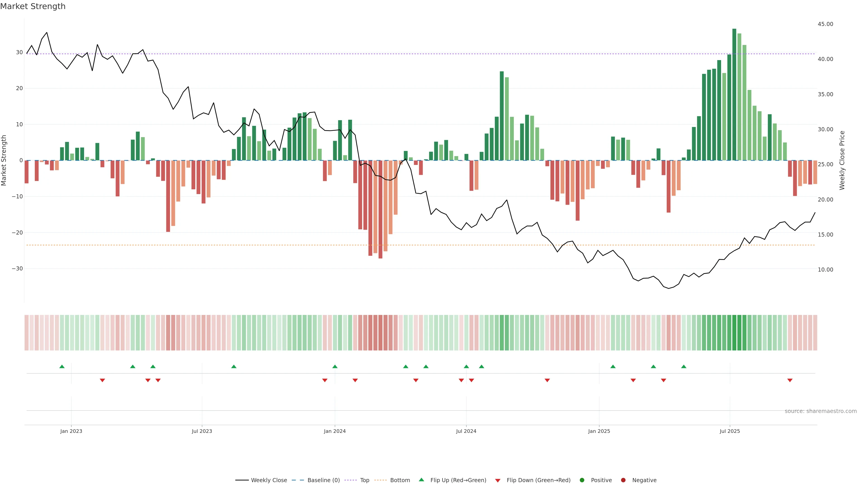Click the Jan 2024 x-axis label
868x488 pixels.
(x=335, y=431)
